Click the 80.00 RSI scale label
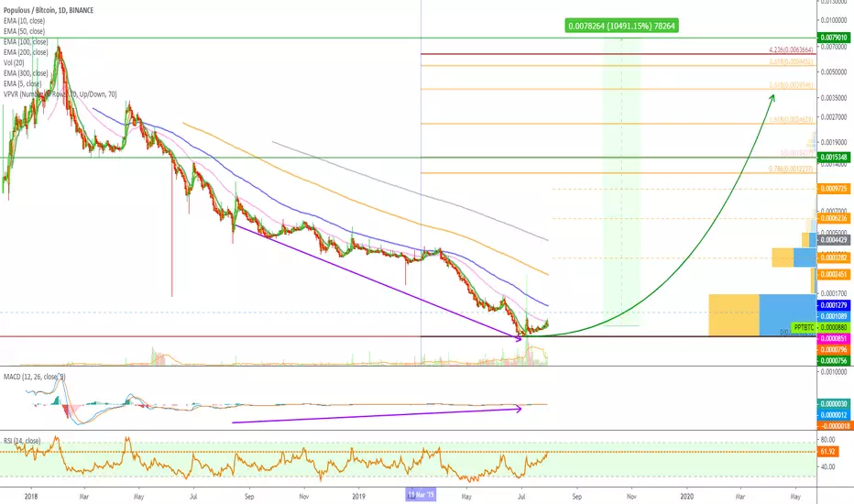Screen dimensions: 854x504 (x=827, y=439)
